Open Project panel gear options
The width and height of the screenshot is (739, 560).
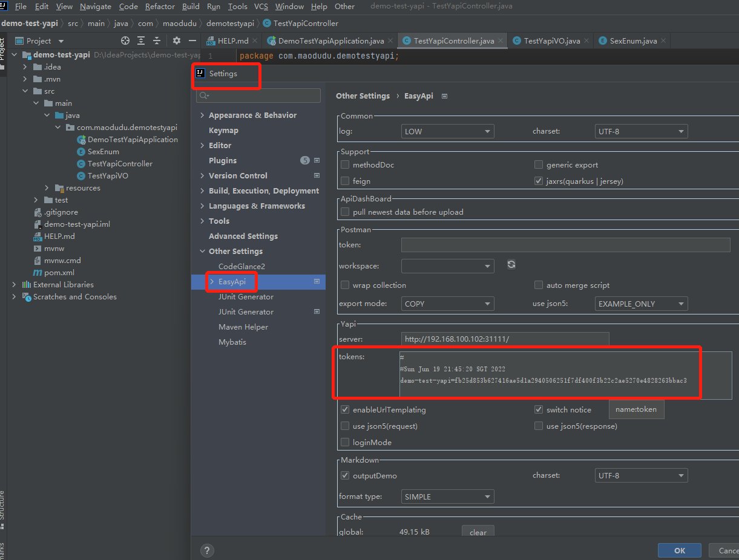176,41
